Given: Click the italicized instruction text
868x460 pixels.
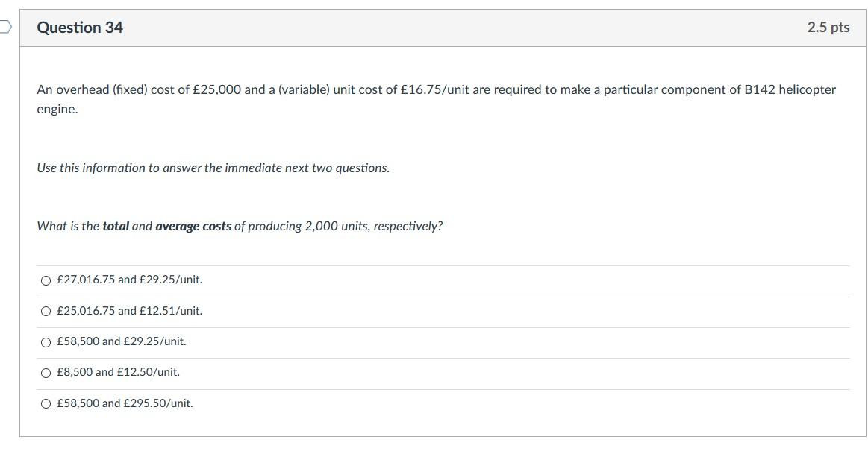Looking at the screenshot, I should coord(213,168).
